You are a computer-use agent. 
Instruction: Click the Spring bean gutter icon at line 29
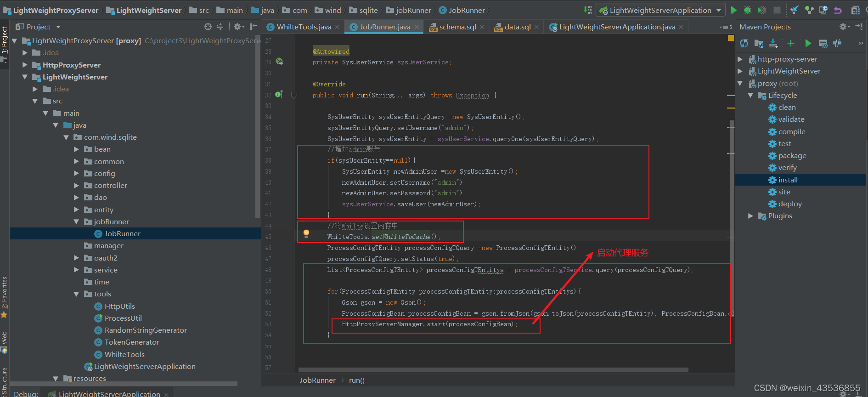(x=279, y=62)
